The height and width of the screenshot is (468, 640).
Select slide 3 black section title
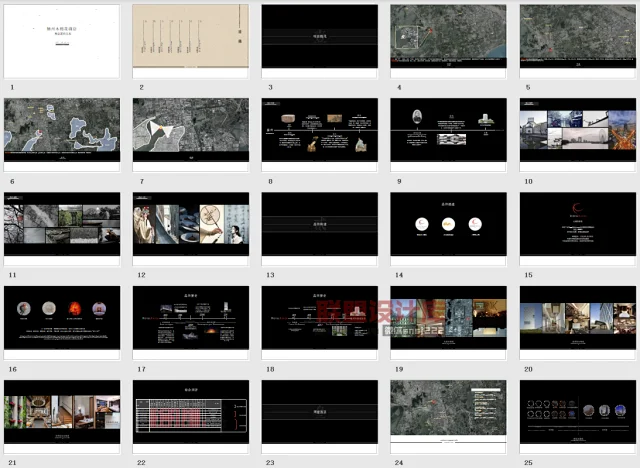(320, 37)
